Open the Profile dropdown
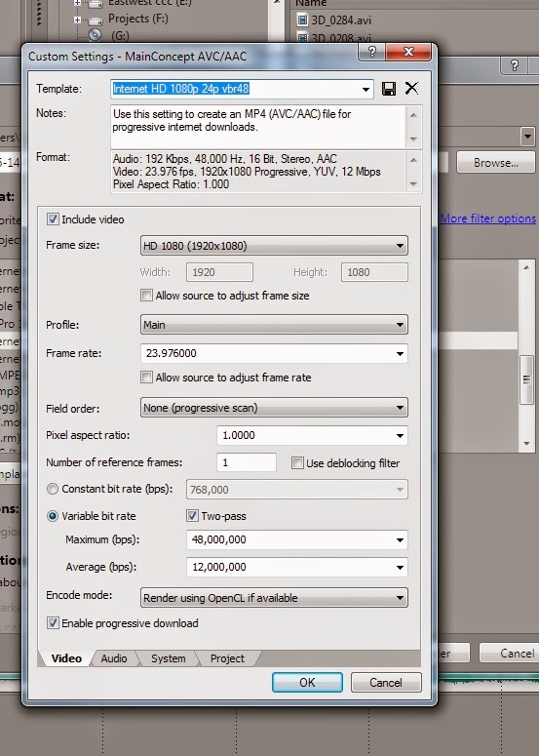The image size is (539, 756). click(x=274, y=325)
